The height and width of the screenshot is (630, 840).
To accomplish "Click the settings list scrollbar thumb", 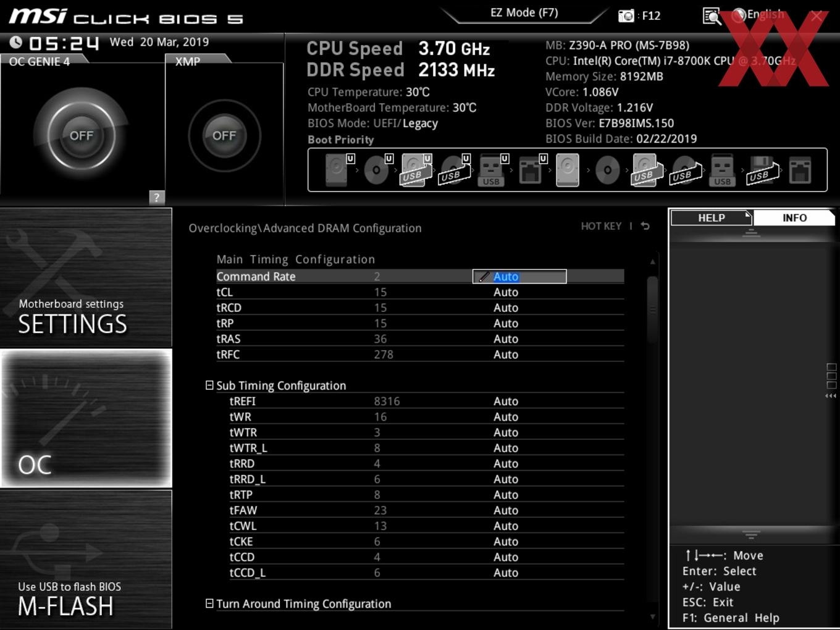I will point(652,309).
